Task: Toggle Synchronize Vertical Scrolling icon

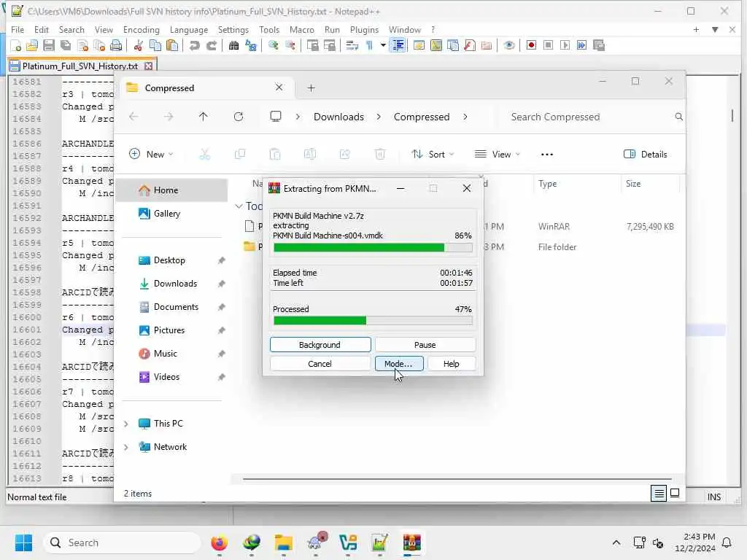Action: click(x=312, y=46)
